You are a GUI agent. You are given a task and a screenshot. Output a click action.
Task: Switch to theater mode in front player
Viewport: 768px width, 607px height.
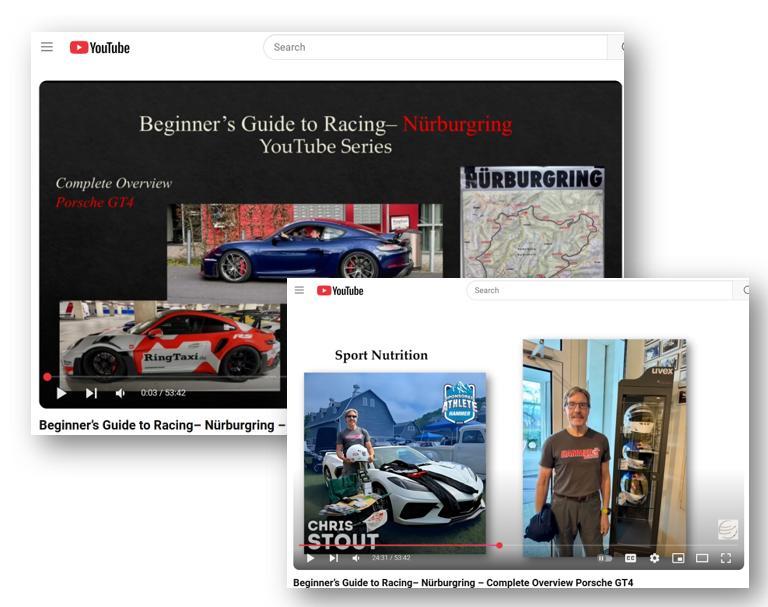click(702, 558)
